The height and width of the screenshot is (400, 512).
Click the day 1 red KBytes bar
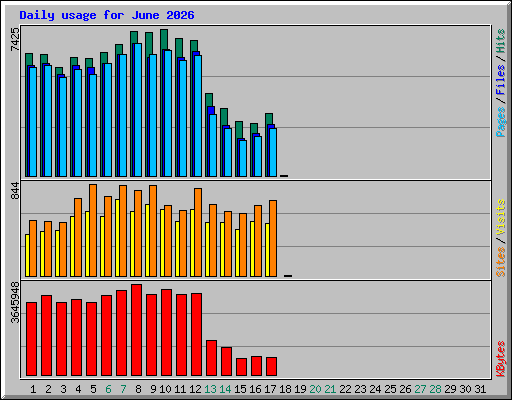coord(31,339)
